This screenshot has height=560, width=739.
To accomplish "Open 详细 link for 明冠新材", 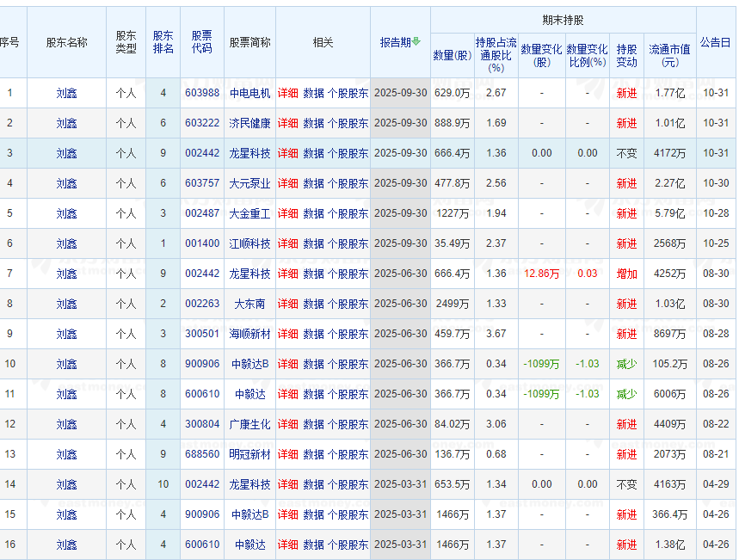I will point(286,453).
